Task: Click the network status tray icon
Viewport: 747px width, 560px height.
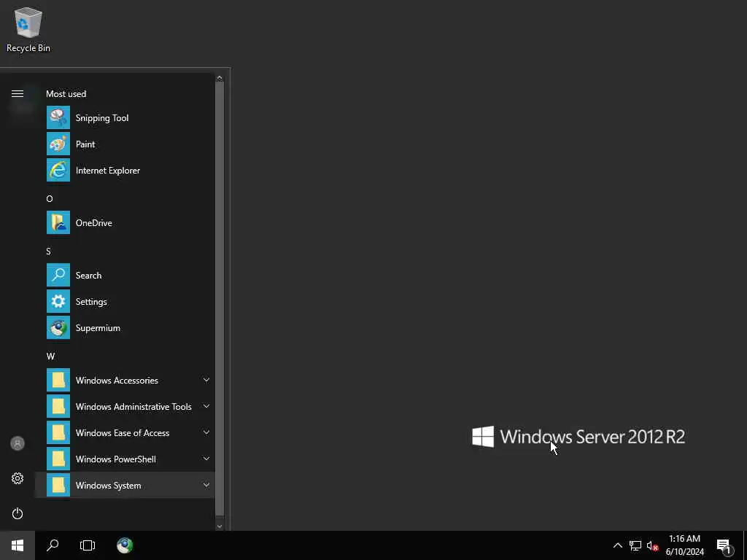Action: coord(635,545)
